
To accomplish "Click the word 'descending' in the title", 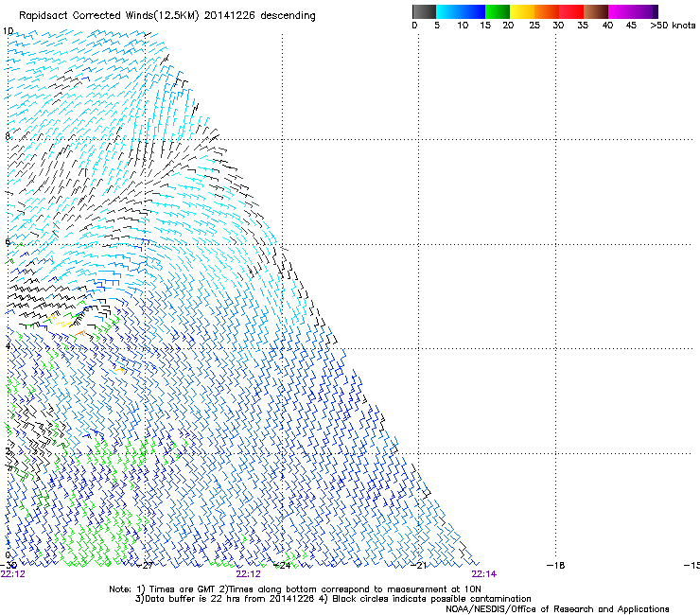I will (288, 16).
